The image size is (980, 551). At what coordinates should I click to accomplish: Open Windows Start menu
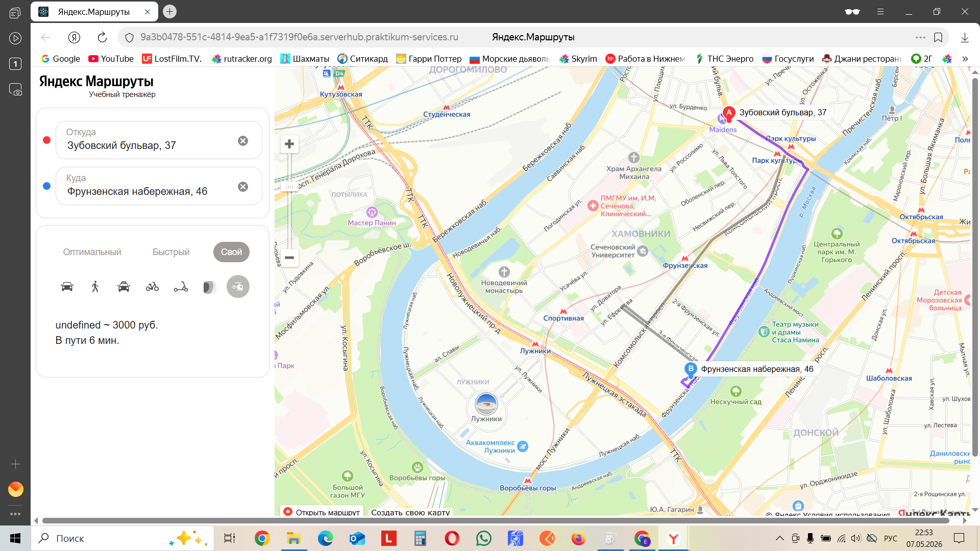[x=15, y=538]
